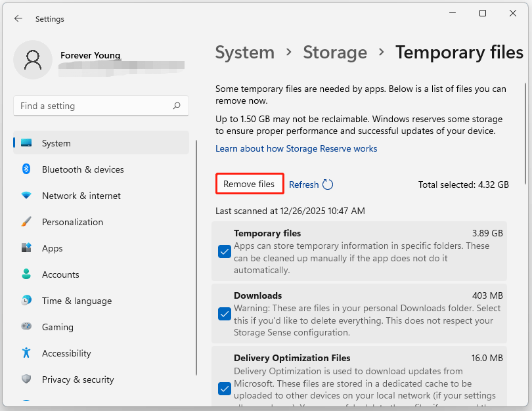Viewport: 532px width, 411px height.
Task: Uncheck Delivery Optimization Files
Action: point(225,389)
